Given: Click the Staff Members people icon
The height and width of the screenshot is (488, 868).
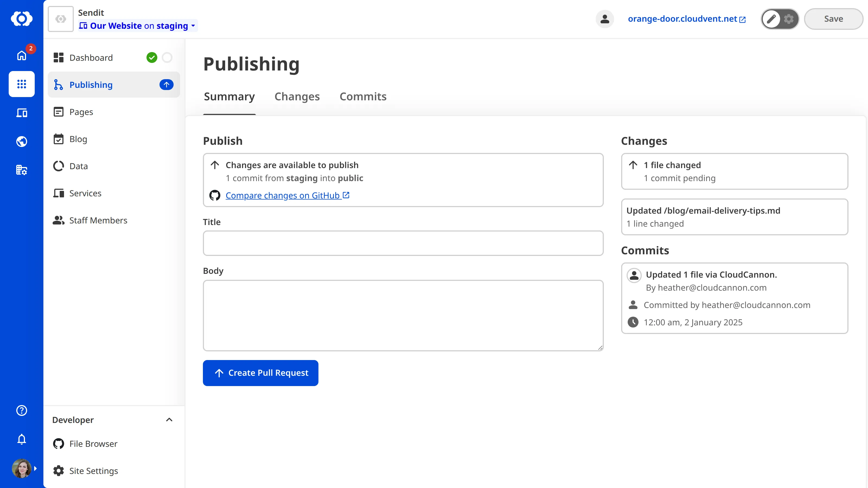Looking at the screenshot, I should [58, 220].
